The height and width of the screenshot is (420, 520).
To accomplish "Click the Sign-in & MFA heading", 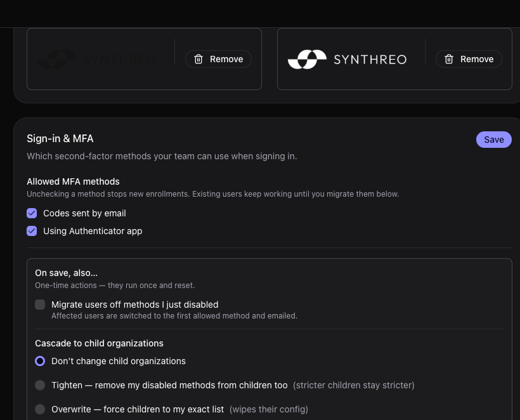I will pyautogui.click(x=60, y=139).
